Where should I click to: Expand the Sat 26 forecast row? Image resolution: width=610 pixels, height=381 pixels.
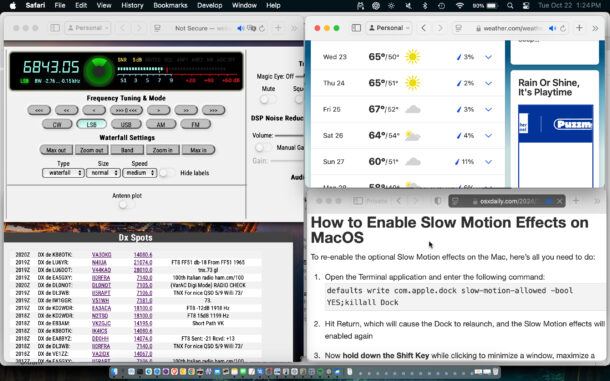(x=488, y=136)
